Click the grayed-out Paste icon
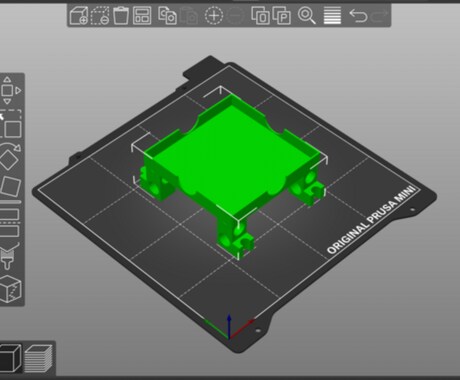This screenshot has height=380, width=460. (x=189, y=16)
